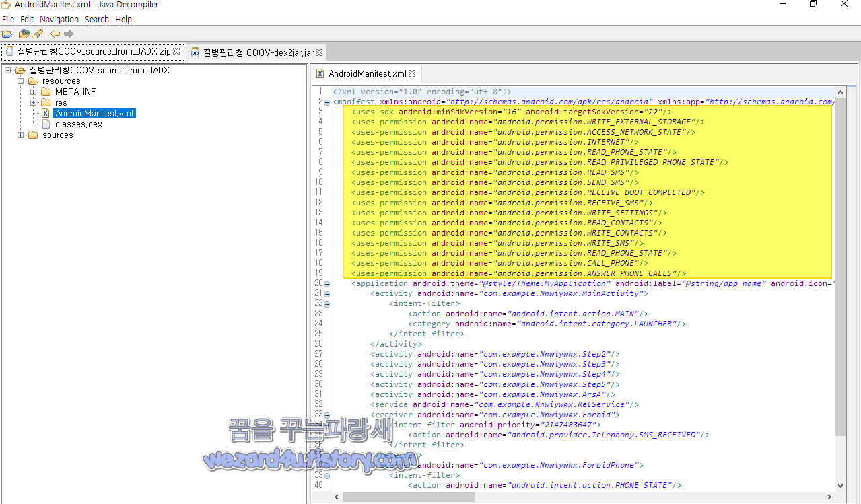The width and height of the screenshot is (861, 504).
Task: Switch to the COOV-dex2jar.jar tab
Action: coord(256,52)
